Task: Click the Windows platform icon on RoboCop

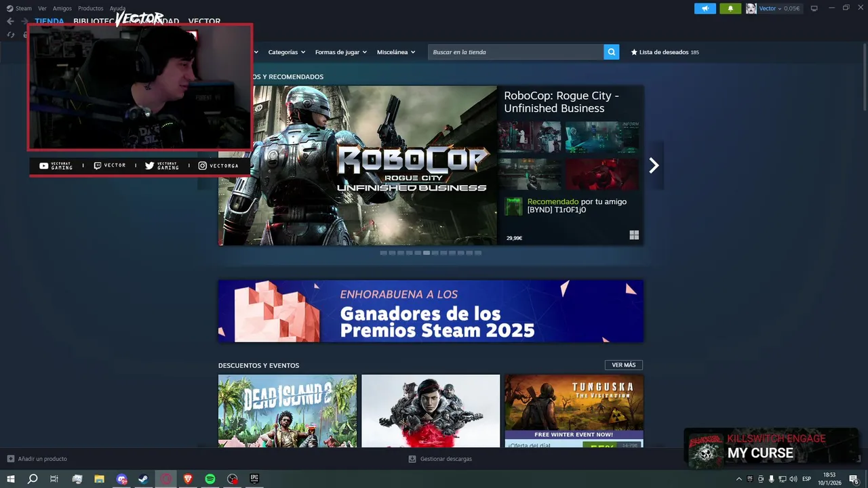Action: click(634, 235)
